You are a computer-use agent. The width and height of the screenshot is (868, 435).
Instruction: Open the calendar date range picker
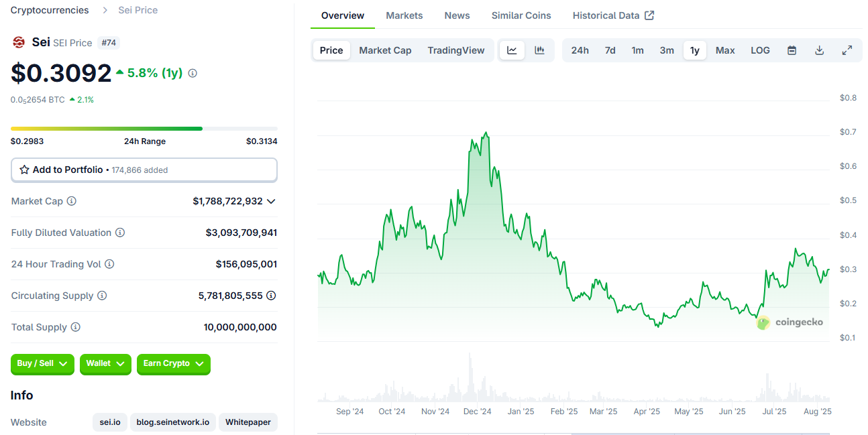[x=792, y=50]
